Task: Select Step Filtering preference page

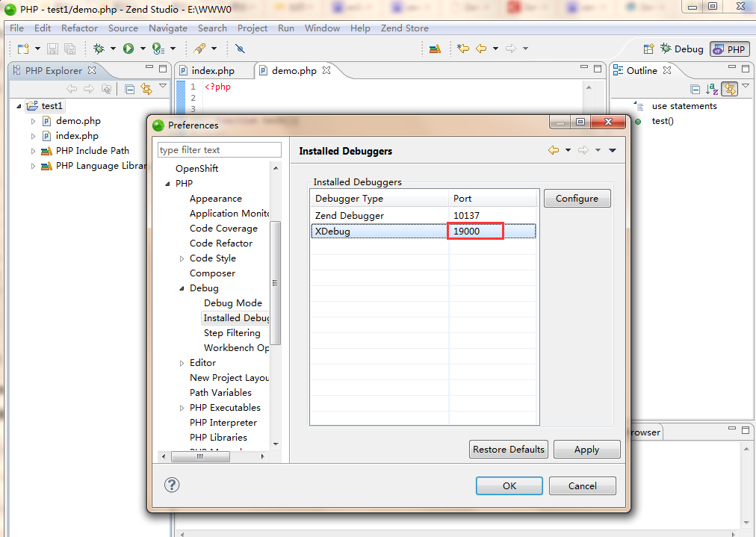Action: point(232,333)
